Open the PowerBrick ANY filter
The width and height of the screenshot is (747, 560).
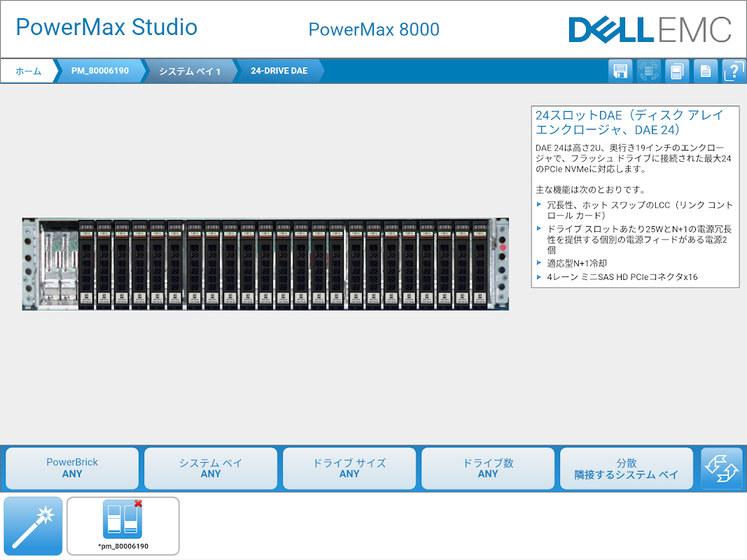coord(72,468)
